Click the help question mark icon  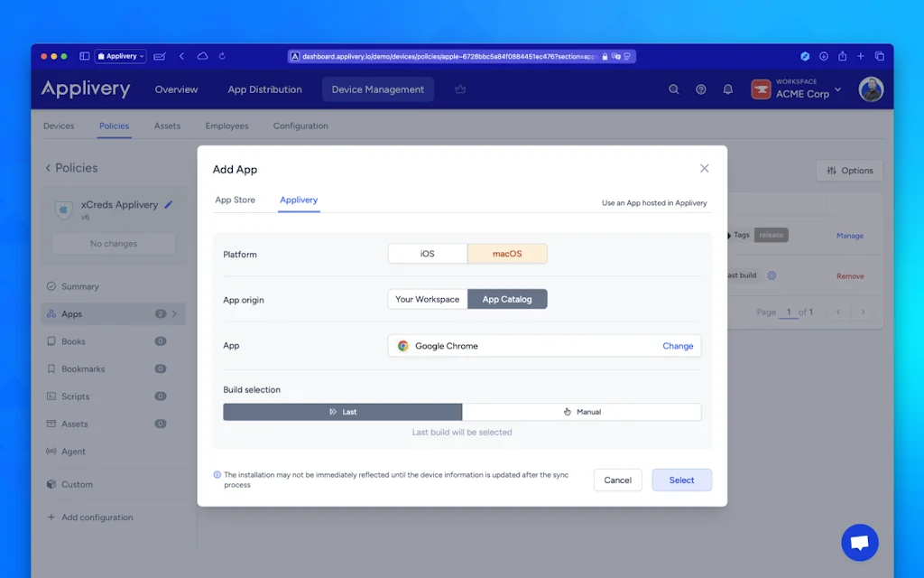point(701,90)
